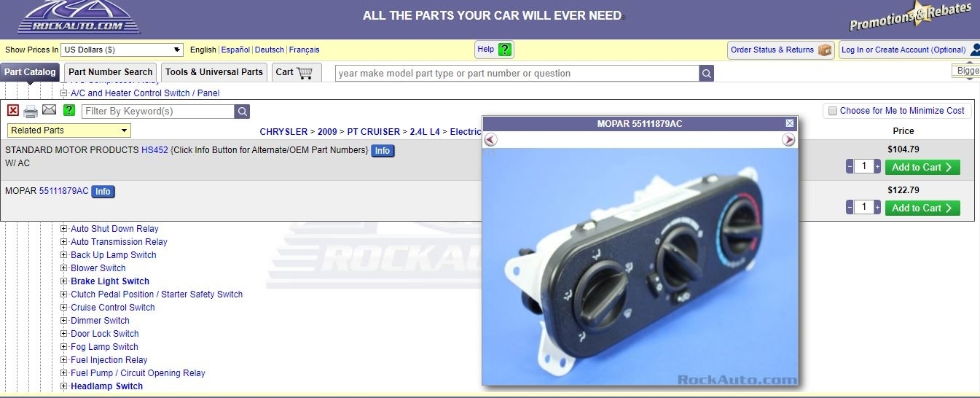
Task: Decrease quantity for the $122.79 part
Action: tap(850, 208)
